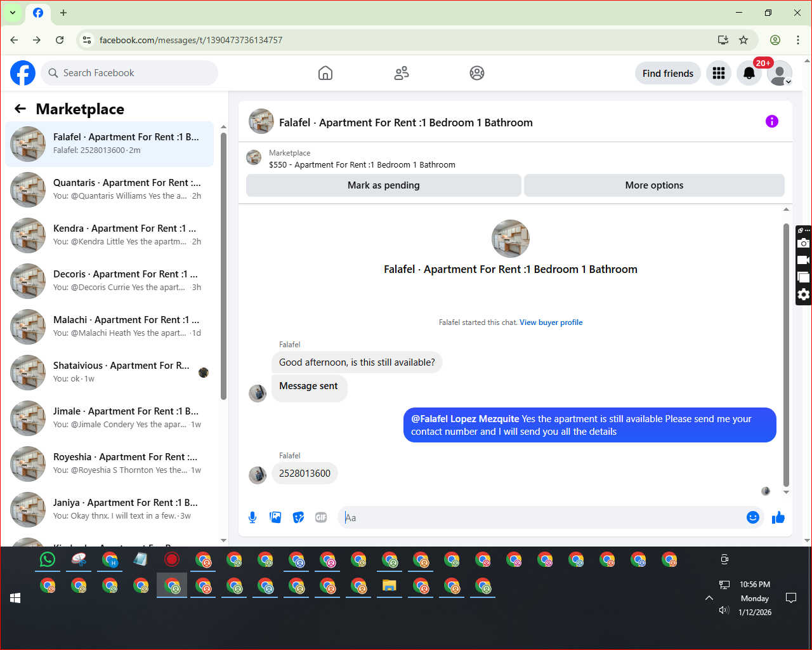Viewport: 812px width, 650px height.
Task: Open the action center notification icon
Action: coord(791,598)
